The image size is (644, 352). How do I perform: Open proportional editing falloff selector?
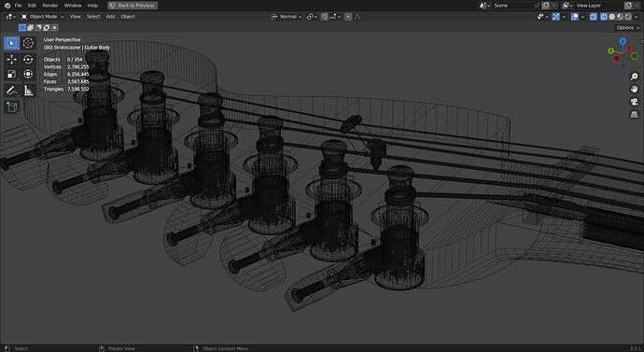tap(358, 17)
